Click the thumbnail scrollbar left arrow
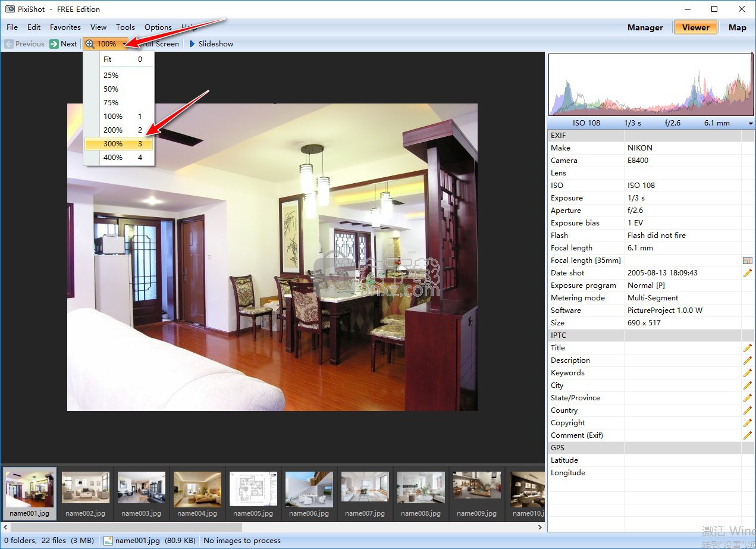The image size is (756, 549). [x=5, y=527]
